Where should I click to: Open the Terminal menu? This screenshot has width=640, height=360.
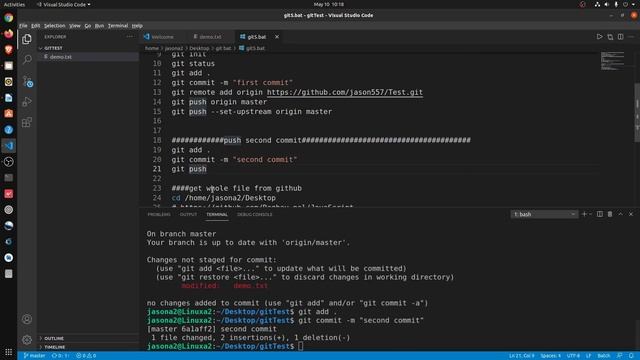click(x=118, y=26)
